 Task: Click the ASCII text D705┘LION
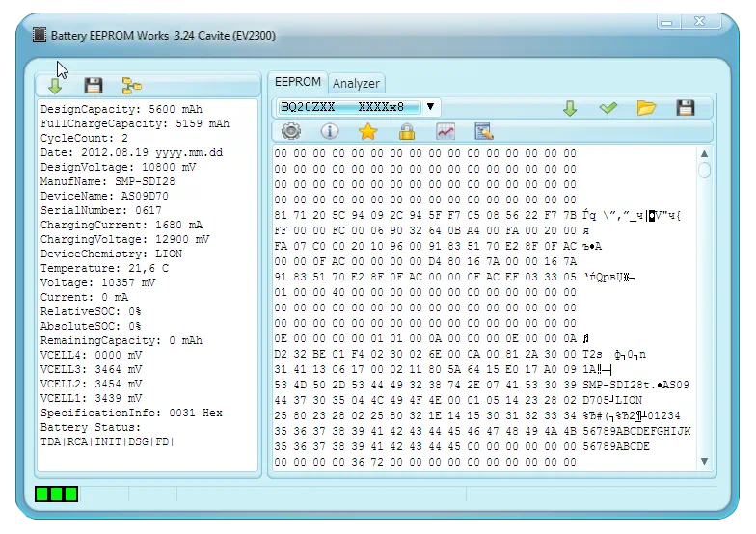pos(612,400)
